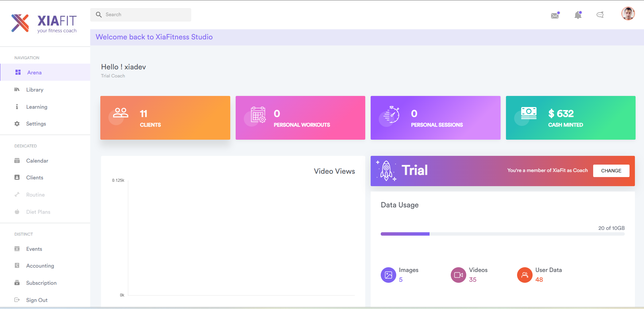The image size is (644, 309).
Task: Switch to the Learning section
Action: tap(37, 107)
